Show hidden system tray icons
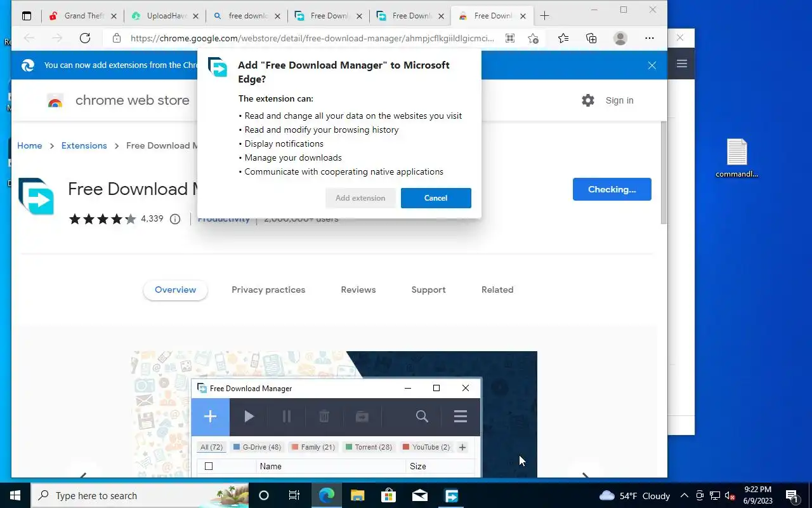 684,495
